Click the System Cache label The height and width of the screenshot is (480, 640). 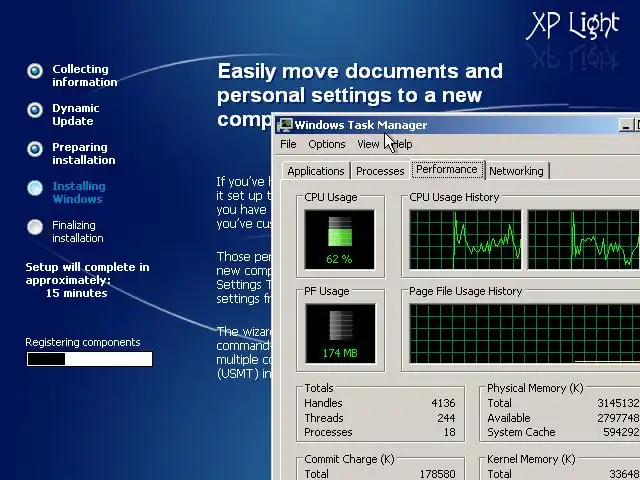pos(521,432)
